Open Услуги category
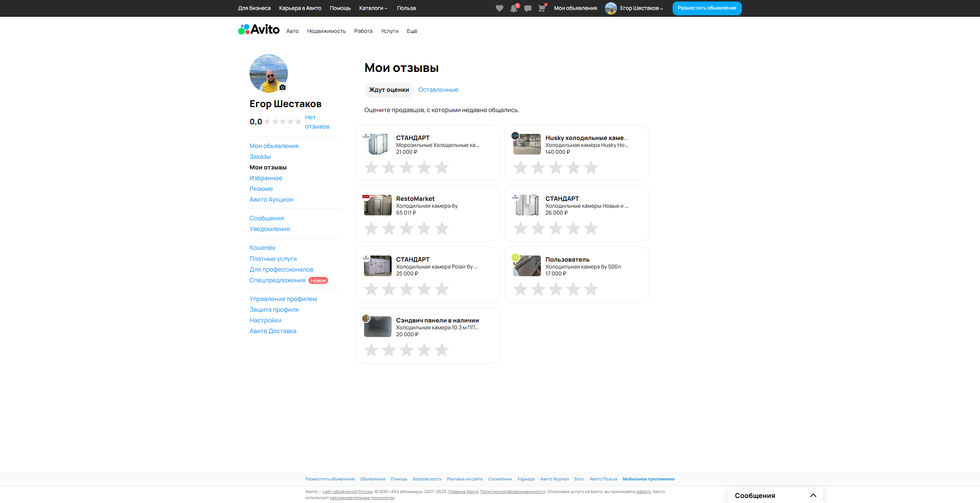 point(390,31)
